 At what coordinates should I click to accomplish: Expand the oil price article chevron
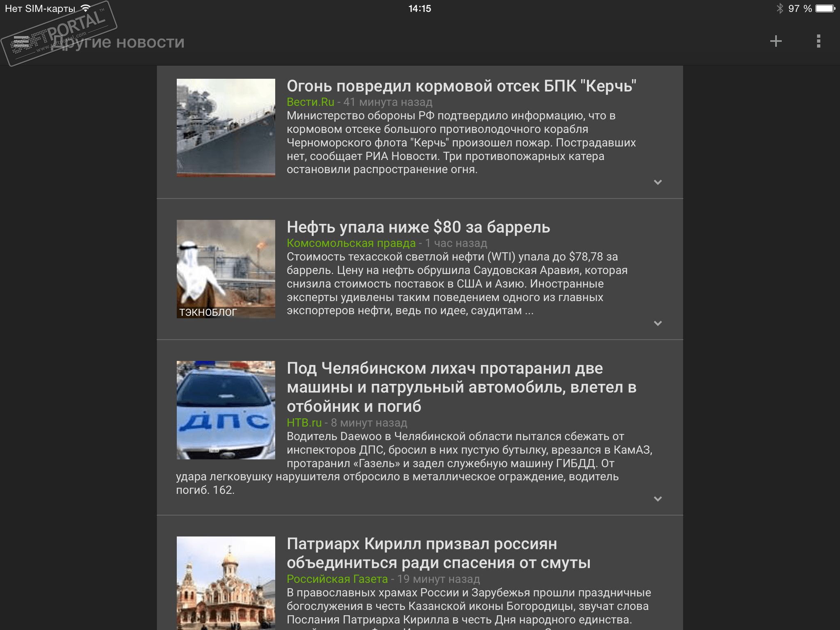[657, 323]
